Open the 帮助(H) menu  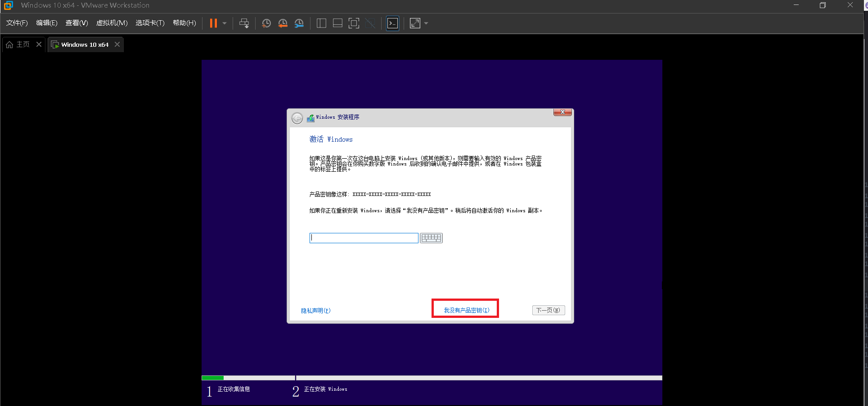point(184,23)
